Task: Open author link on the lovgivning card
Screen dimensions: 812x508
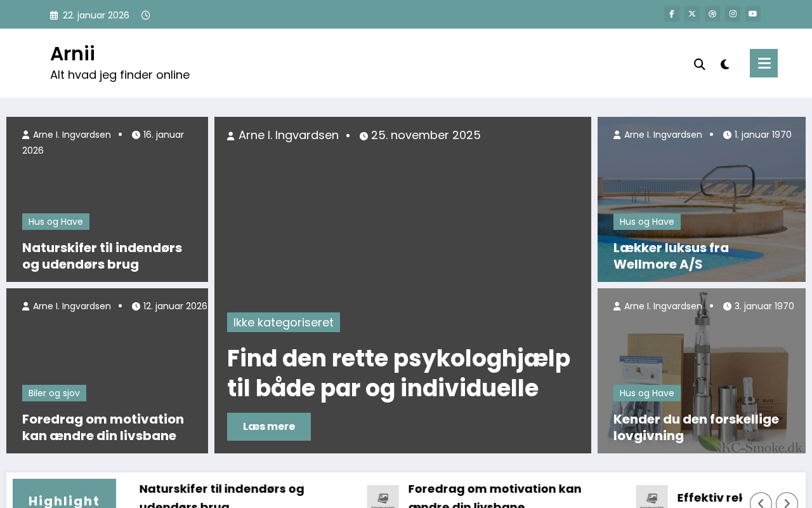Action: [658, 306]
